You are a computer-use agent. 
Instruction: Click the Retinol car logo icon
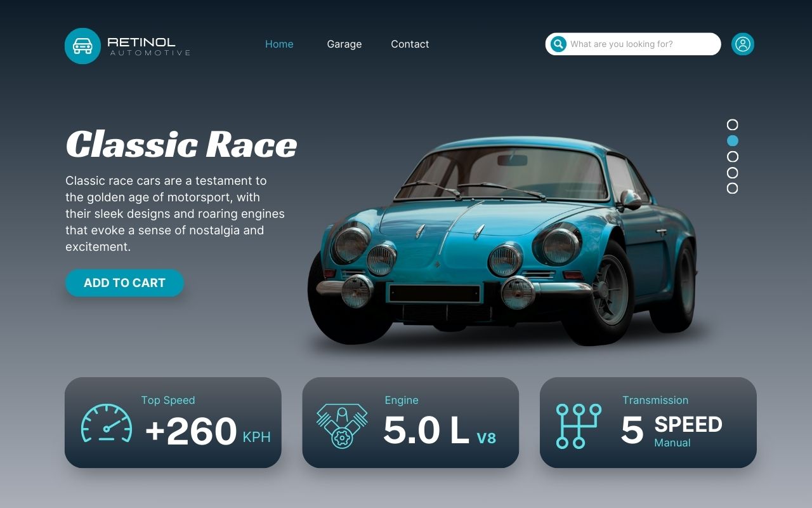82,46
